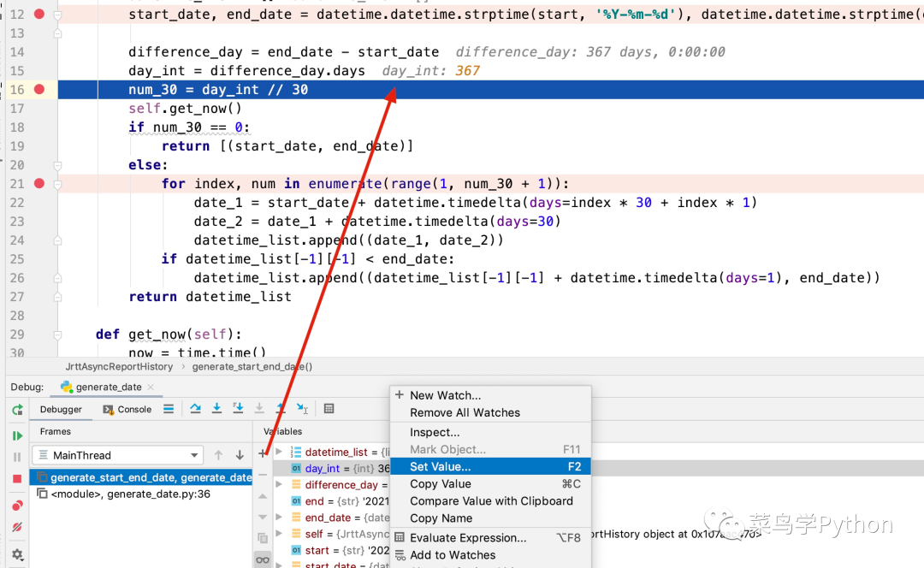Expand the difference_day variable
The width and height of the screenshot is (924, 568).
279,484
